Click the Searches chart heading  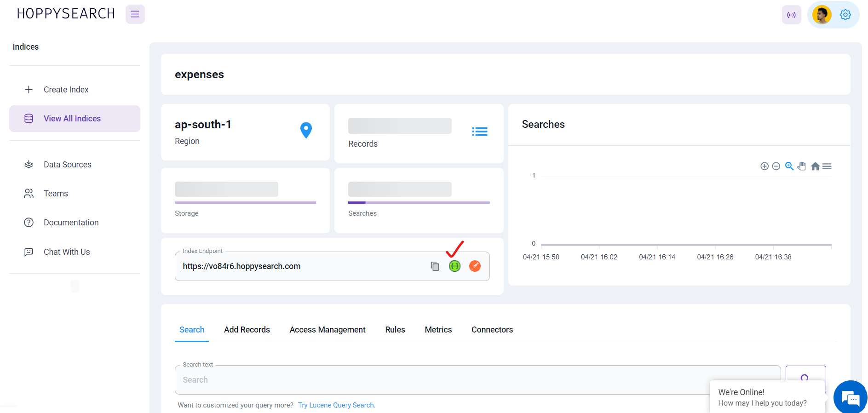point(543,124)
